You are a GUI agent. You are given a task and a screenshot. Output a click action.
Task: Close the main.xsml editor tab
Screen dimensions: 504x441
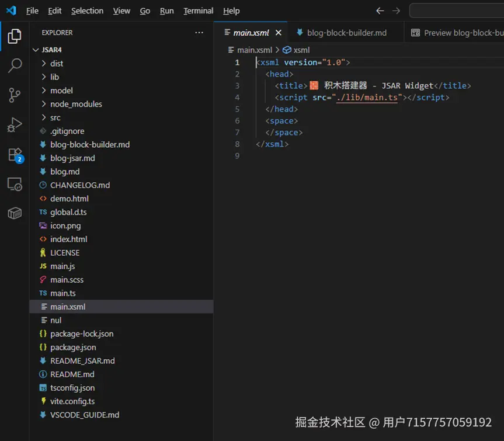click(279, 33)
